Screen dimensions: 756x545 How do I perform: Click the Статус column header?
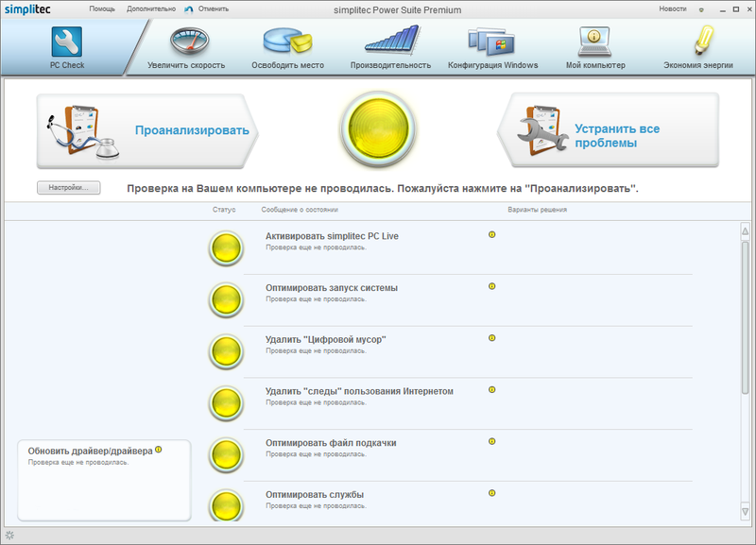(224, 210)
